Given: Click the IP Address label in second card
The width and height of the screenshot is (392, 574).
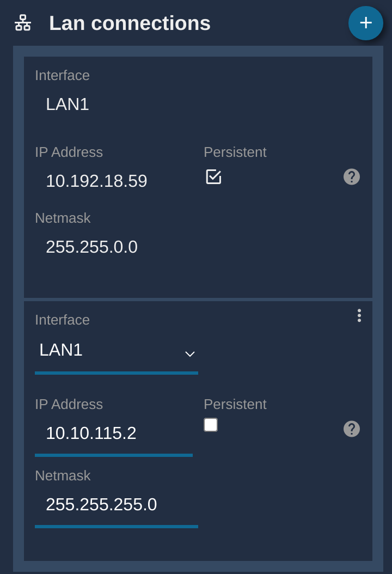Looking at the screenshot, I should coord(69,405).
